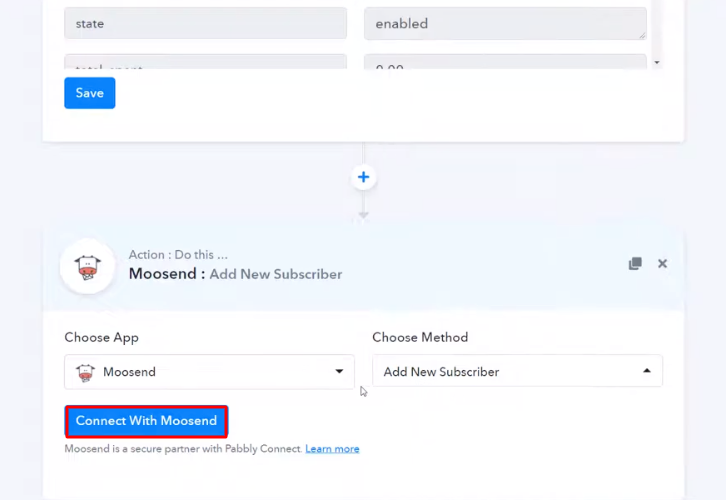Click the caret arrow of Choose Method field
Viewport: 726px width, 500px height.
tap(647, 371)
